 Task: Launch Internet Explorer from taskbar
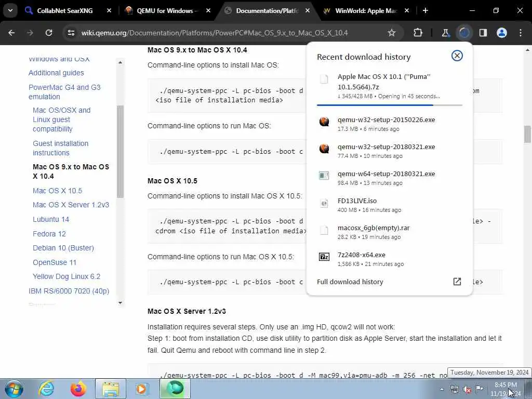(x=46, y=389)
